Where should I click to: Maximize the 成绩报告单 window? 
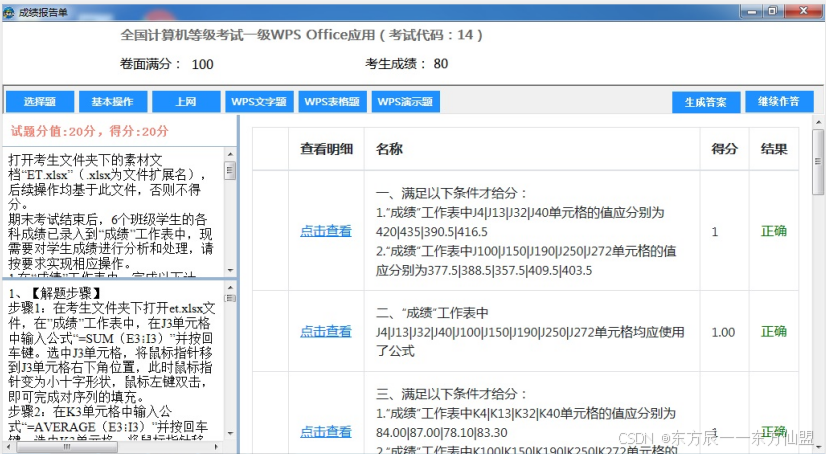(x=773, y=11)
